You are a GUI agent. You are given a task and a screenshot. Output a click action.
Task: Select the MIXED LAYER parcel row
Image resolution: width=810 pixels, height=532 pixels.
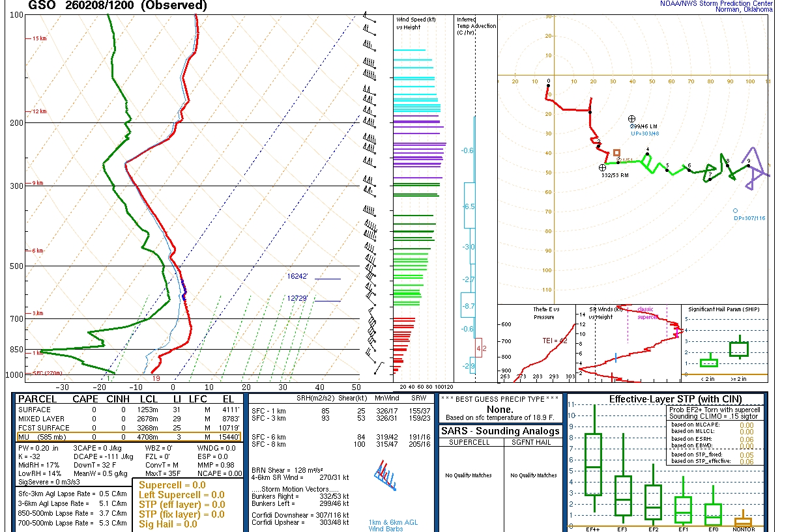coord(129,419)
